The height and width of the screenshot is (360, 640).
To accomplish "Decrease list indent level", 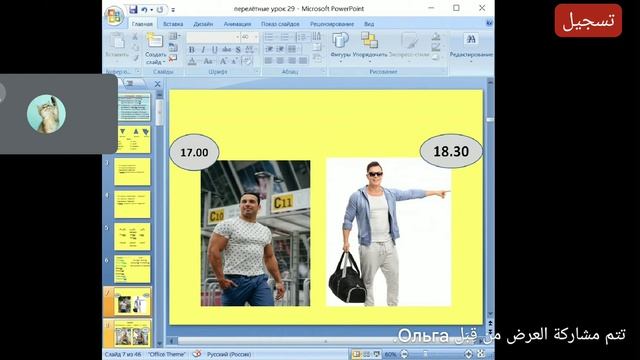I will point(269,49).
